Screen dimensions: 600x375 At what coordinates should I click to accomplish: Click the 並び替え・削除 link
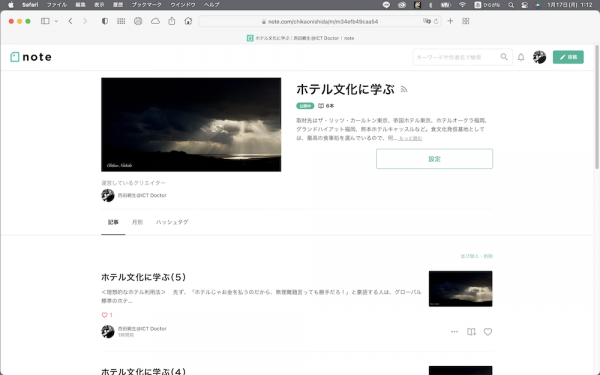(x=476, y=256)
